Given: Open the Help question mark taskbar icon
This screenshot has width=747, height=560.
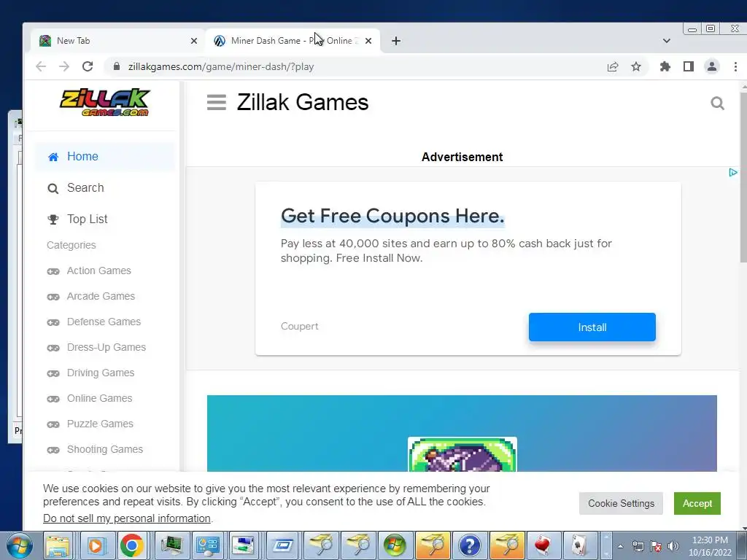Looking at the screenshot, I should click(x=469, y=545).
